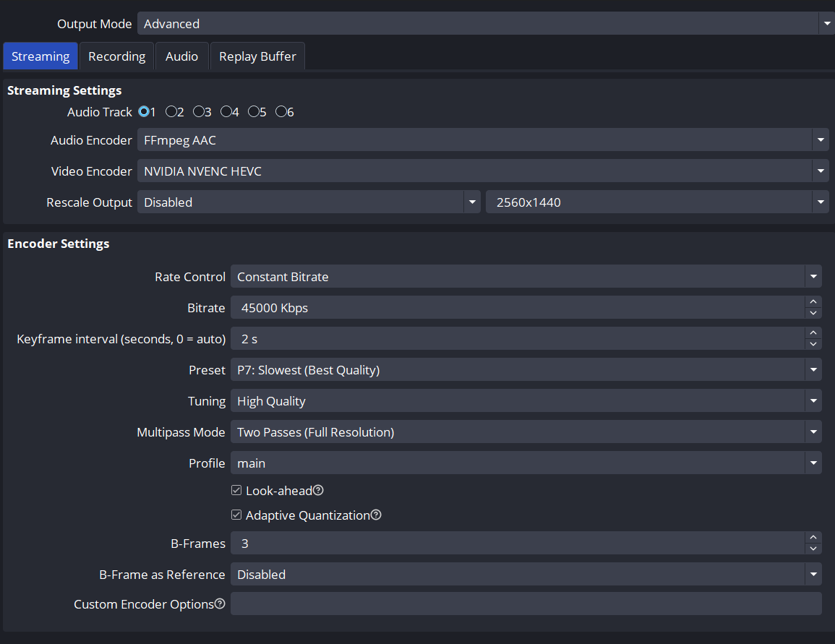
Task: Open the Rate Control dropdown
Action: point(814,277)
